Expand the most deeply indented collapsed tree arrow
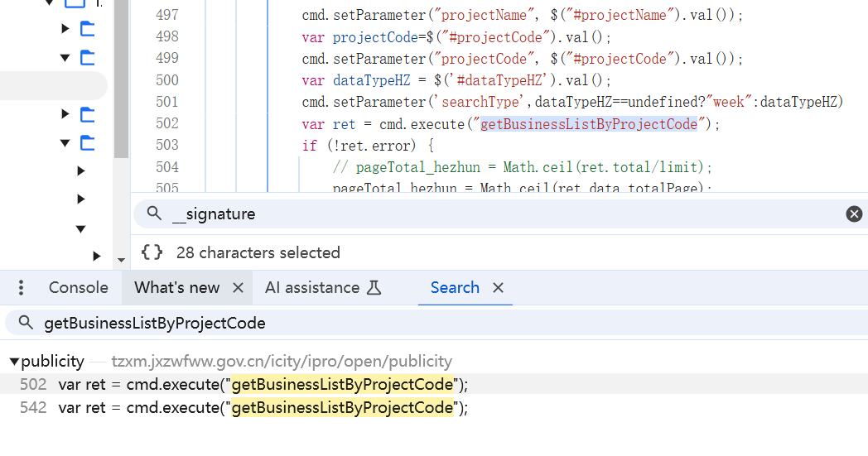This screenshot has height=456, width=868. click(x=97, y=256)
